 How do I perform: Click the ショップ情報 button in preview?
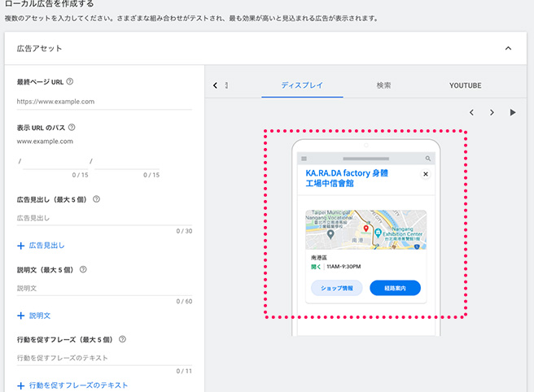tap(336, 288)
